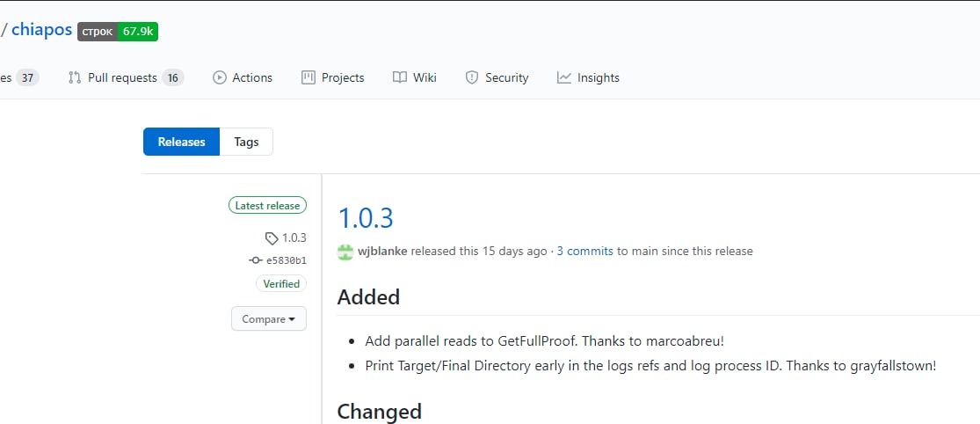Open the Pull requests tab

(x=126, y=78)
